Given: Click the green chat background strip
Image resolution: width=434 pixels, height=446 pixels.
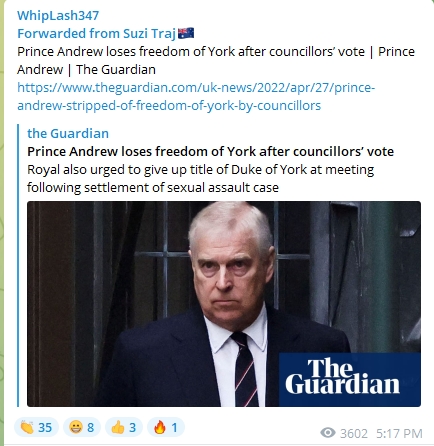Looking at the screenshot, I should (x=2, y=223).
